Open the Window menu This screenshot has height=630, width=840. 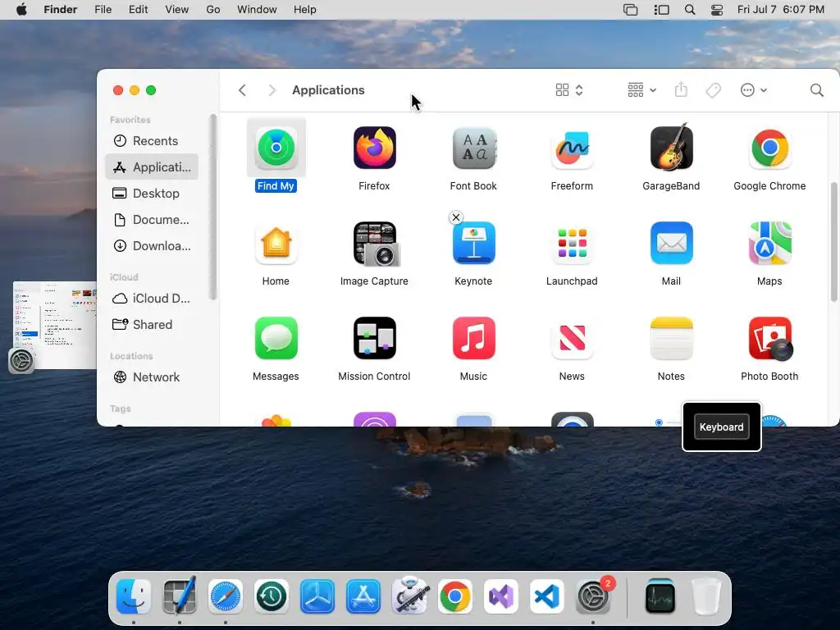(257, 10)
